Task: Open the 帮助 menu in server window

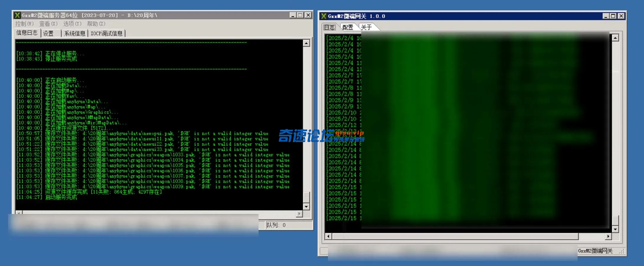Action: tap(96, 24)
